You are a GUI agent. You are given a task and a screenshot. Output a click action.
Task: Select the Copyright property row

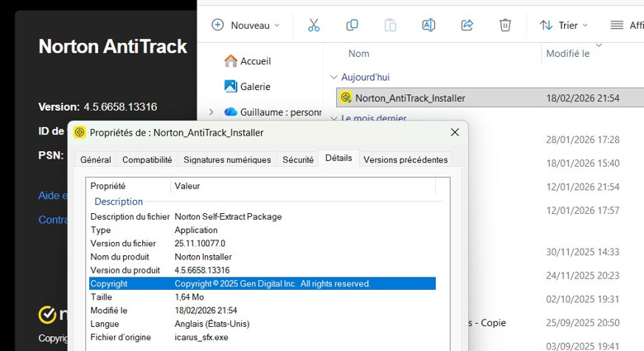click(262, 283)
